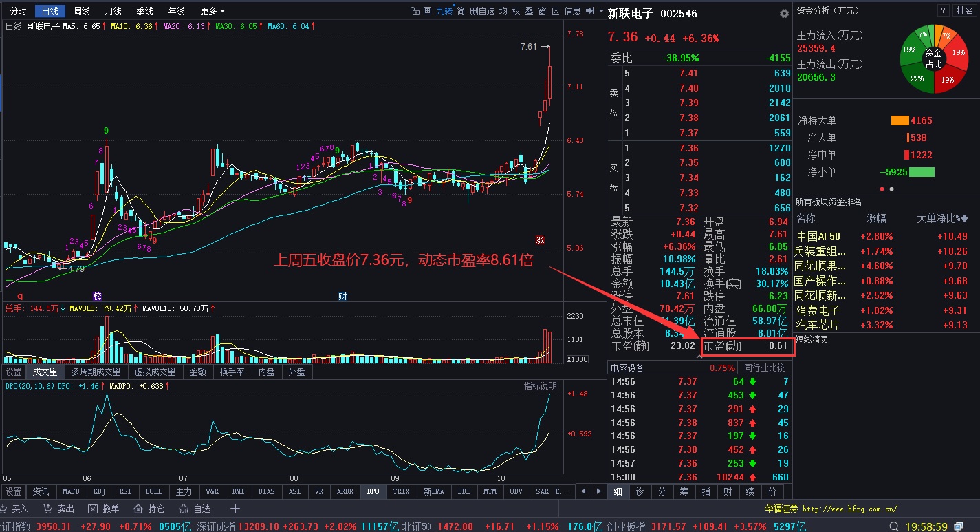Image resolution: width=980 pixels, height=532 pixels.
Task: Switch to 分时 intraday chart
Action: coord(19,11)
